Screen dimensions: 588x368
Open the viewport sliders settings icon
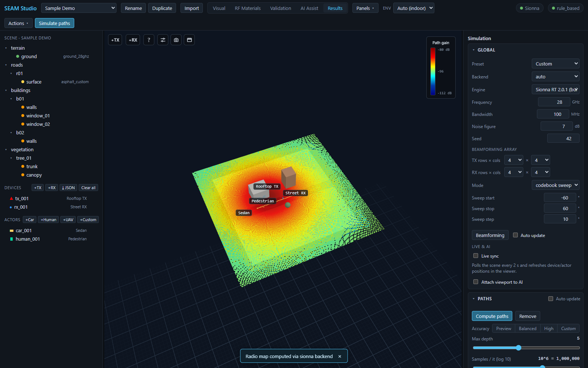163,40
